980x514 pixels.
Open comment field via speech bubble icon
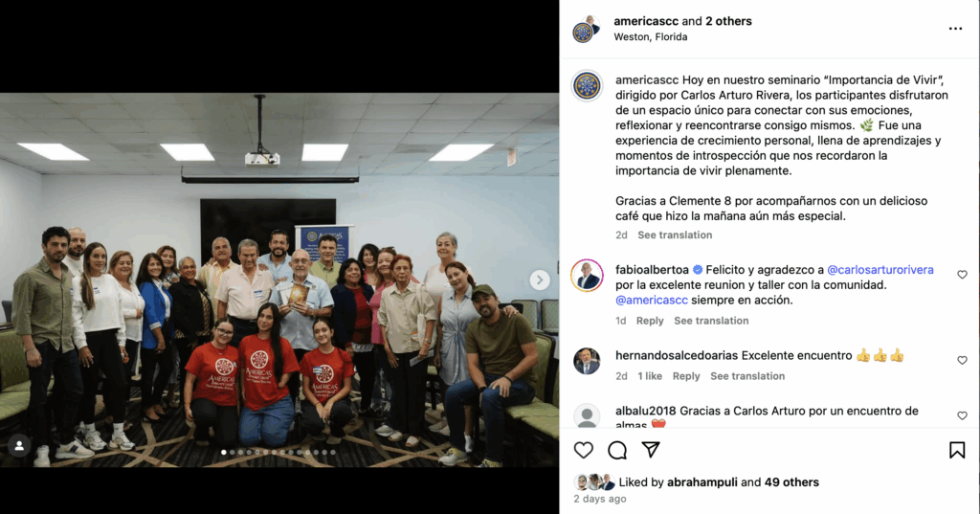[x=617, y=450]
